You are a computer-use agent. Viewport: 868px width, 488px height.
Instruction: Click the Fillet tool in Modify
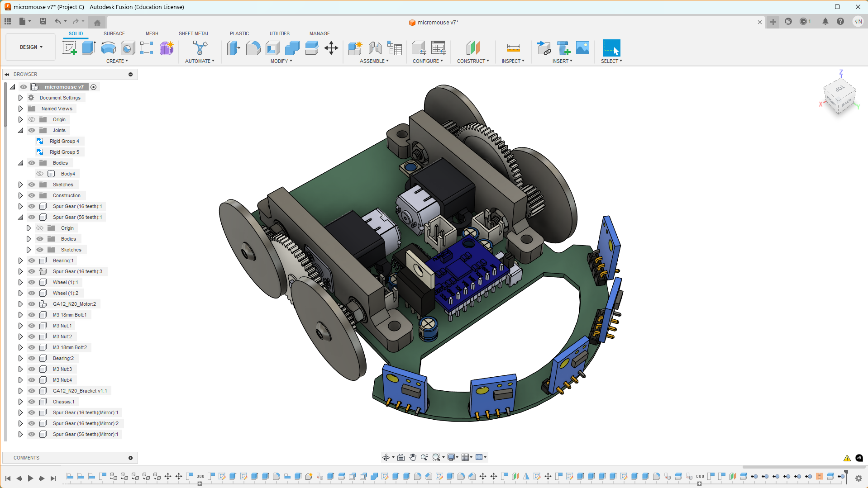(x=253, y=48)
